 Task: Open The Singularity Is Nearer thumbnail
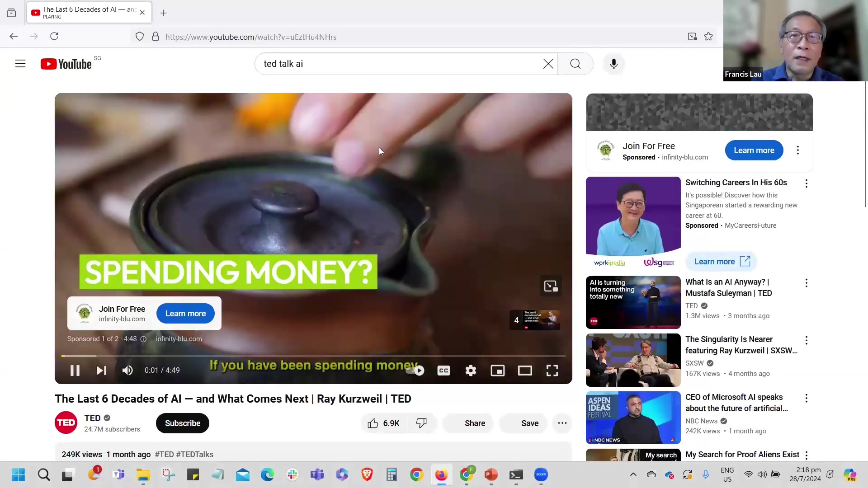tap(633, 360)
